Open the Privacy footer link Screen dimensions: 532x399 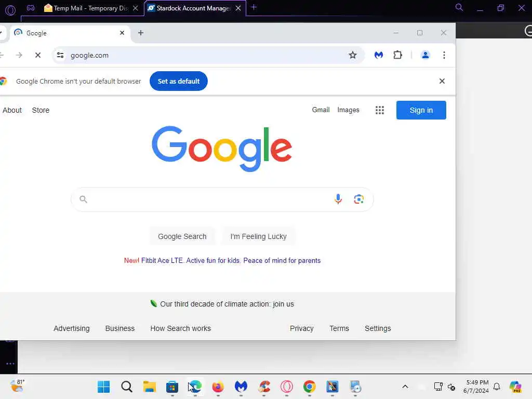click(302, 328)
